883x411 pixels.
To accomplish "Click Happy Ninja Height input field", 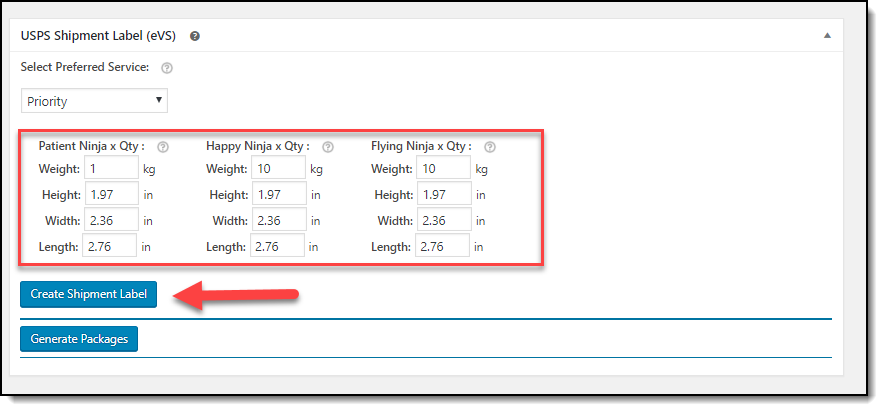I will pos(280,194).
